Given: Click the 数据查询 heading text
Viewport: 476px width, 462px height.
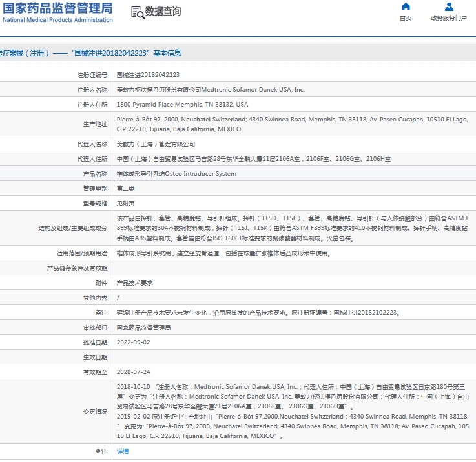Looking at the screenshot, I should (163, 12).
